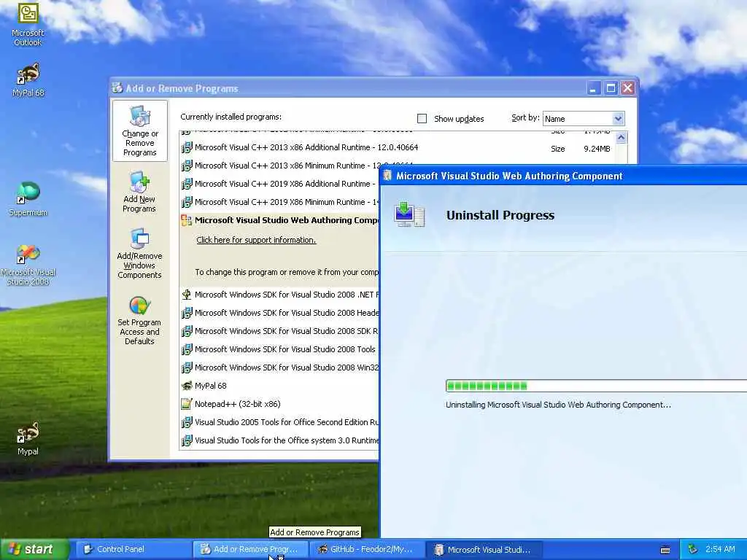Select the MyPal 68 desktop shortcut
Image resolution: width=747 pixels, height=560 pixels.
coord(28,80)
